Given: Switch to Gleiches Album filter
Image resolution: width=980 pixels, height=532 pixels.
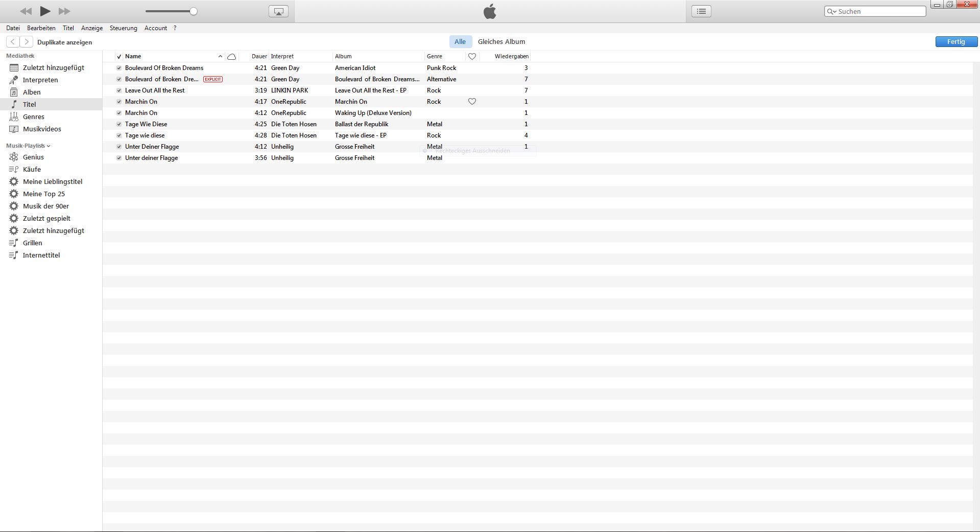Looking at the screenshot, I should [x=501, y=42].
